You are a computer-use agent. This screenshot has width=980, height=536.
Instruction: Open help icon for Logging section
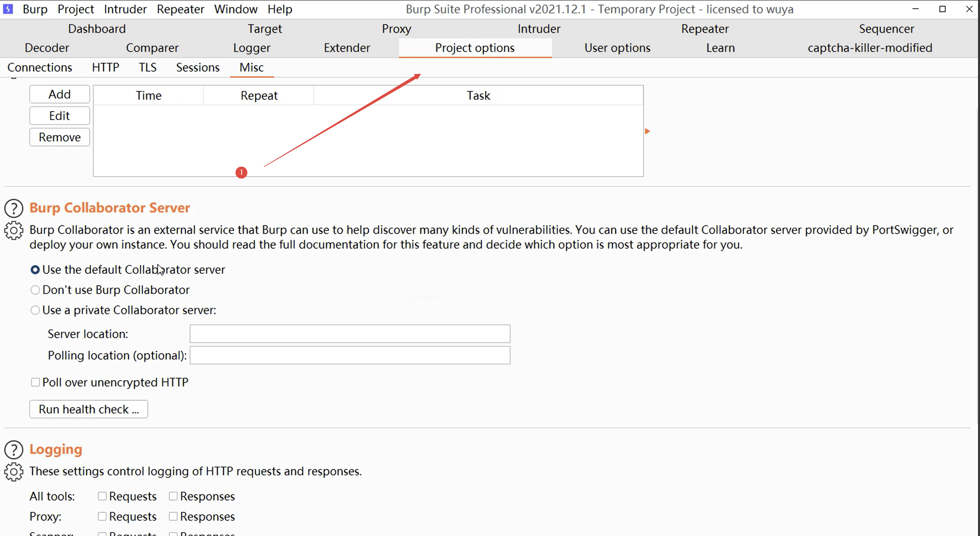13,450
